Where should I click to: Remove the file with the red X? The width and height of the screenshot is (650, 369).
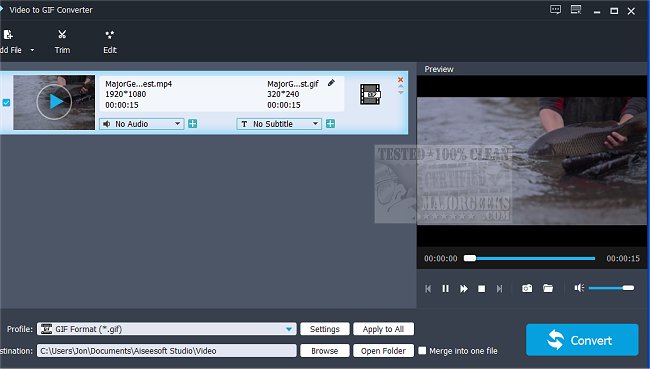click(400, 80)
